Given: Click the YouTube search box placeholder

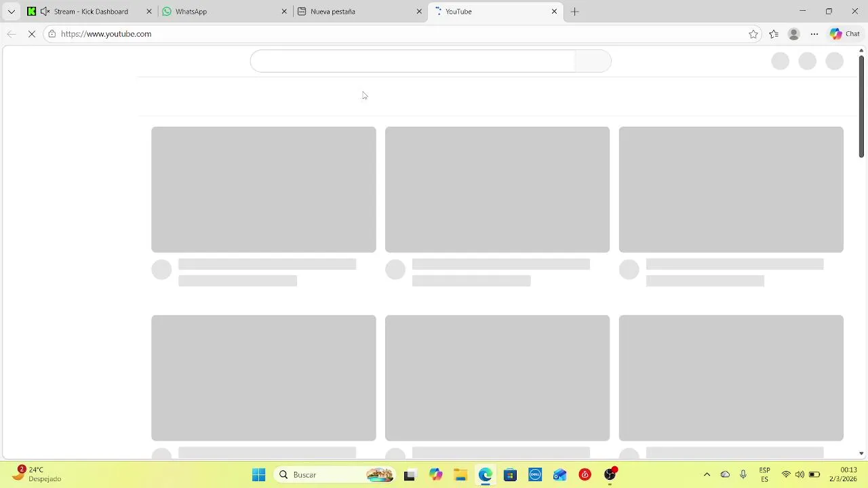Looking at the screenshot, I should click(x=412, y=62).
